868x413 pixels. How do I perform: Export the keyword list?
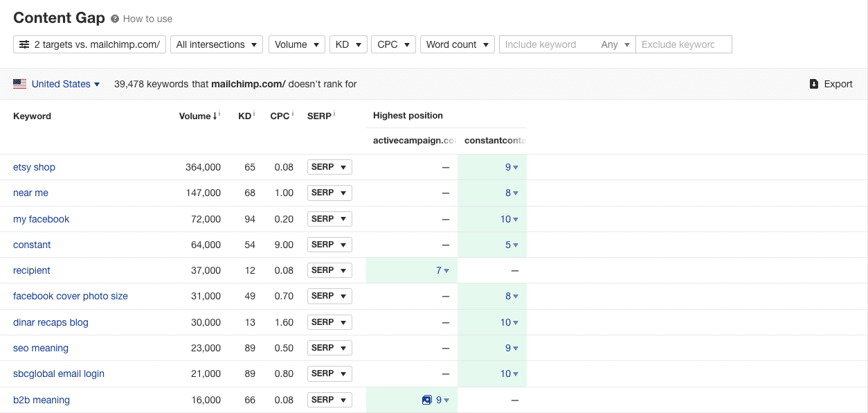(831, 84)
